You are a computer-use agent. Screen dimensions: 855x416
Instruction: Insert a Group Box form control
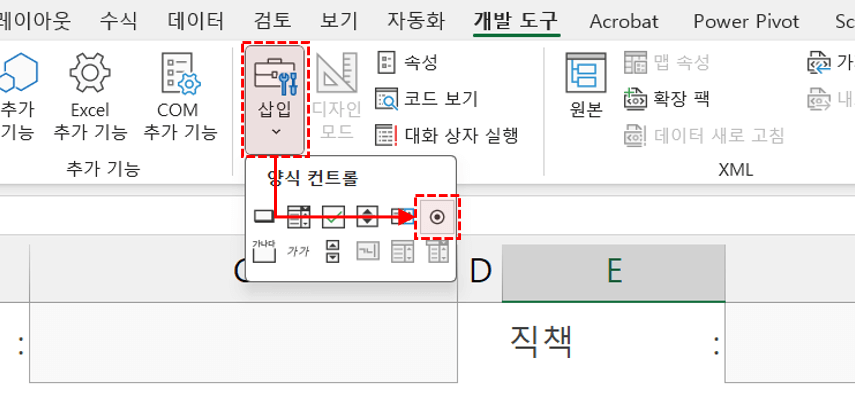coord(264,251)
